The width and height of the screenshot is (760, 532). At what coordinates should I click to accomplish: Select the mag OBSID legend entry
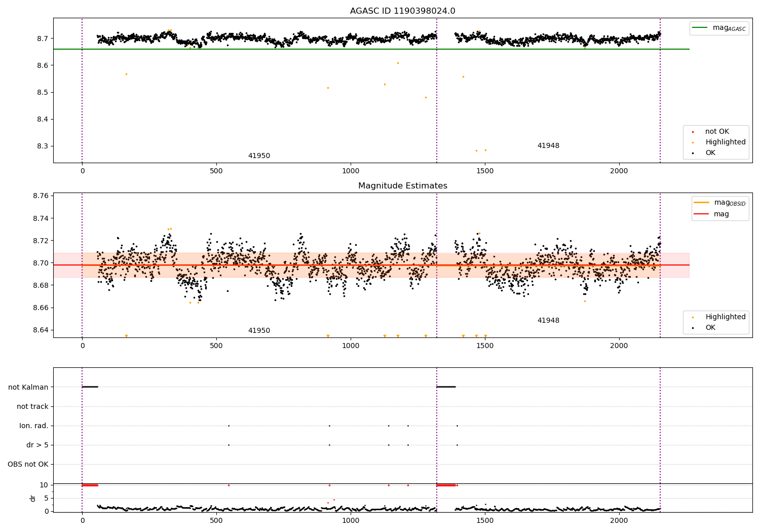tap(720, 203)
